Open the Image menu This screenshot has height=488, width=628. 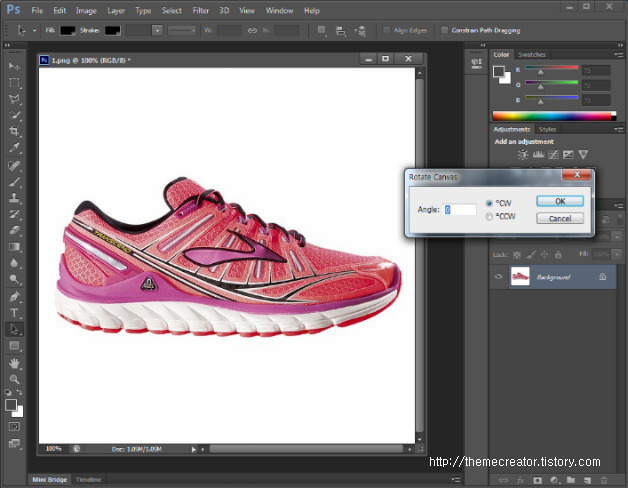(86, 11)
